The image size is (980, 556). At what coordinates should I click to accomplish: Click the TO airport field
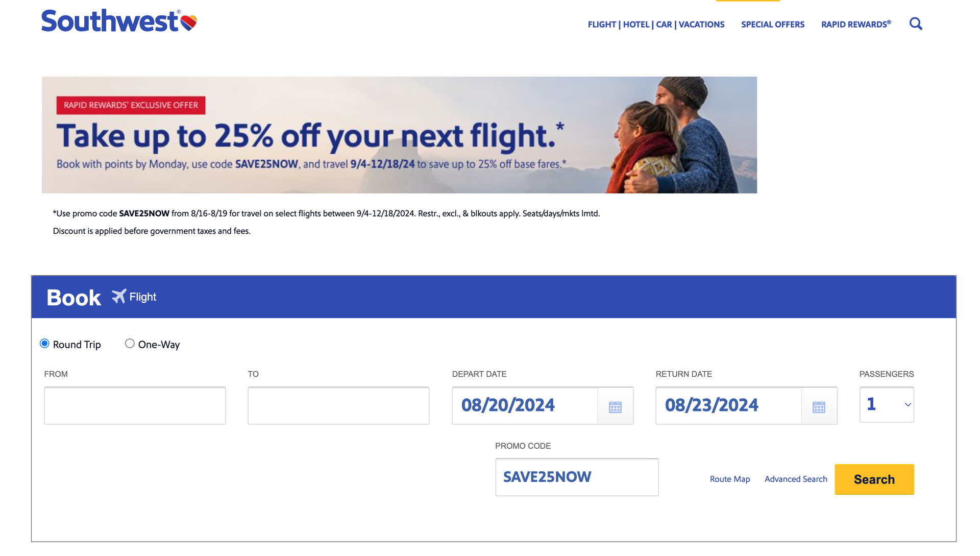(338, 405)
